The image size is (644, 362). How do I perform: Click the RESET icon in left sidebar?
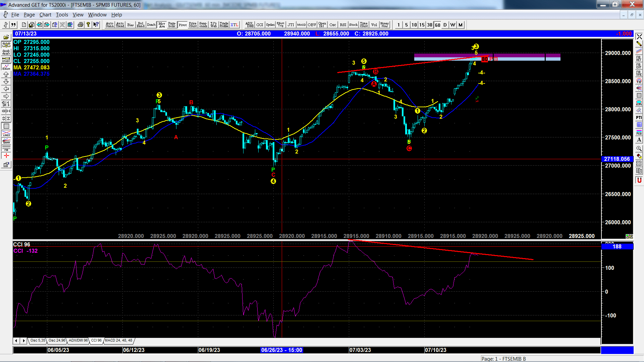pos(6,52)
